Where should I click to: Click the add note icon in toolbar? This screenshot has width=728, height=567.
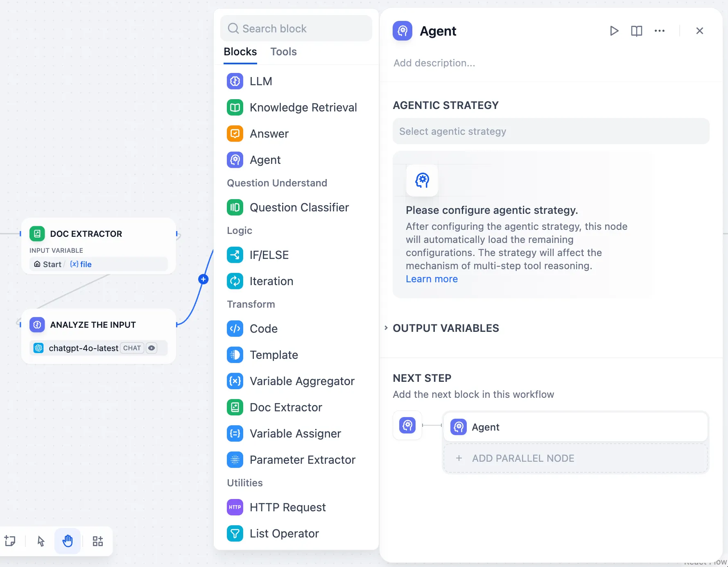[10, 541]
